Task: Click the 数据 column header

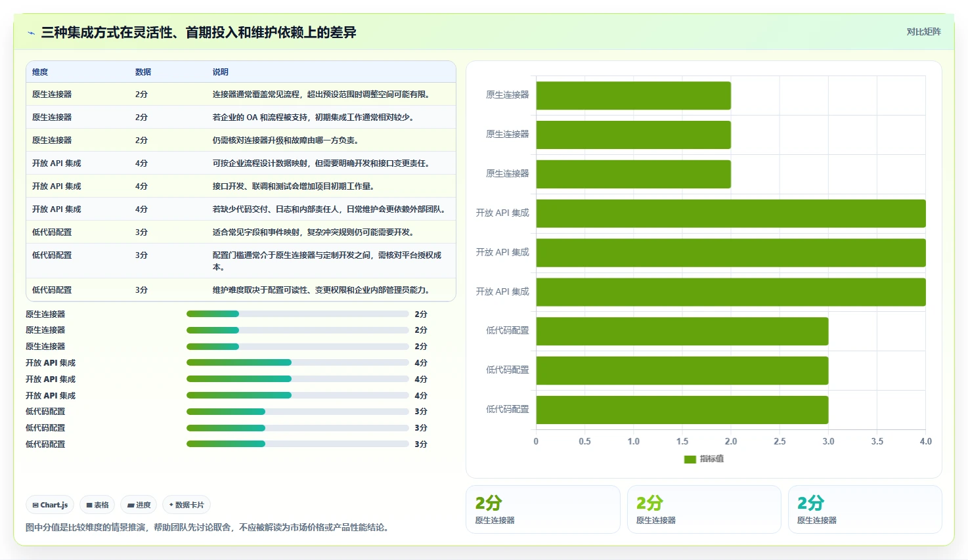Action: point(143,72)
